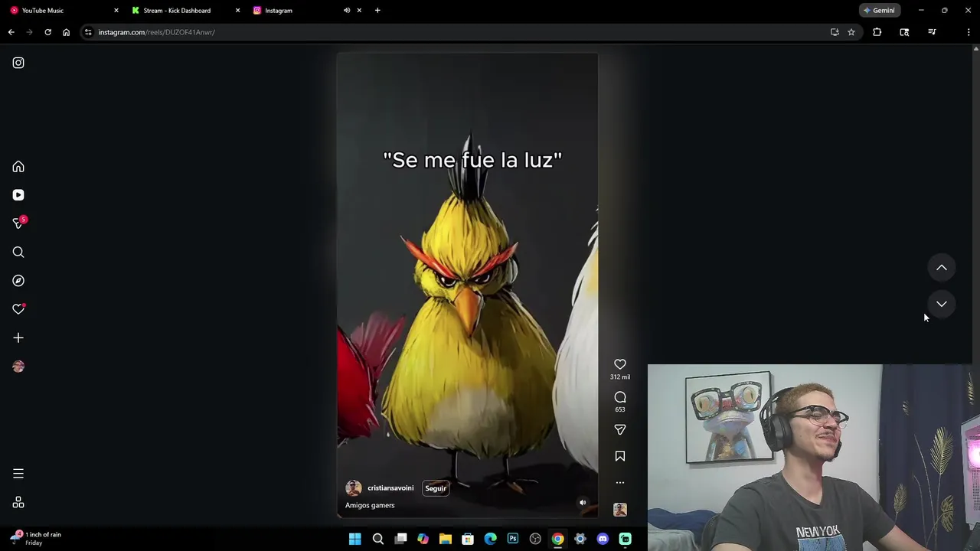
Task: Open Task View in the taskbar
Action: (400, 539)
